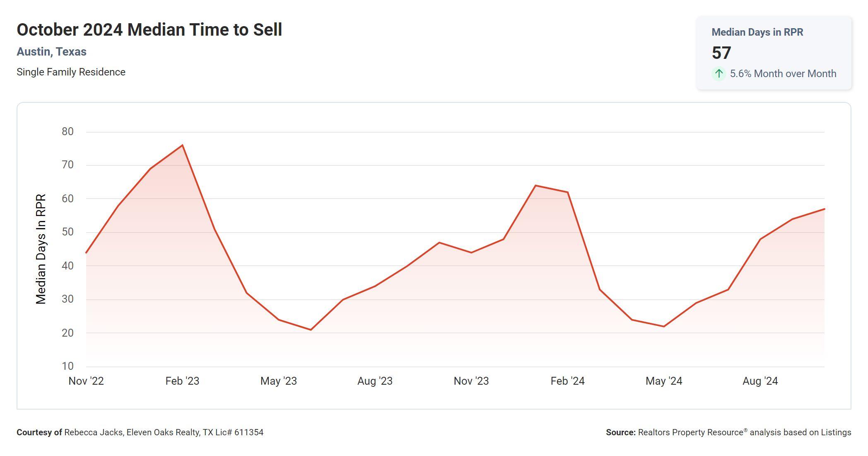The image size is (868, 456).
Task: Click the "Nov '23" x-axis label
Action: click(471, 381)
